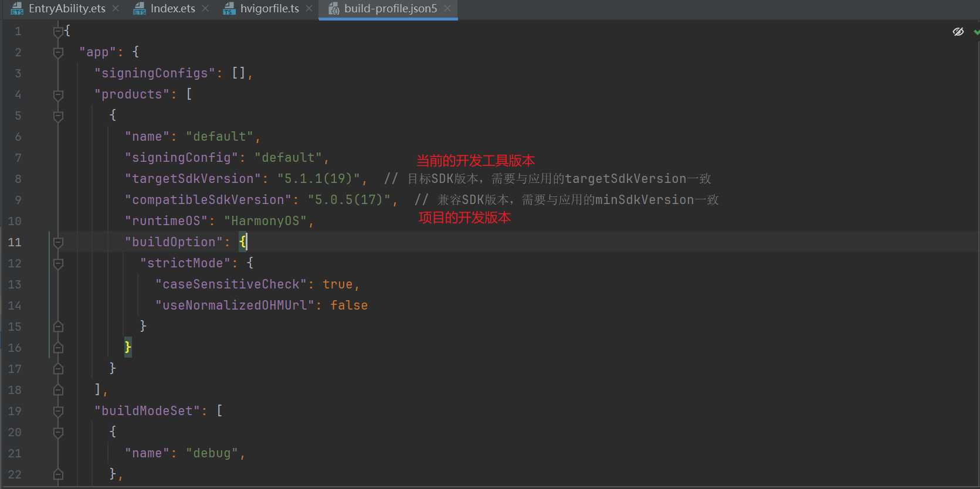Toggle the crossed-eye highlighting icon

pos(958,32)
